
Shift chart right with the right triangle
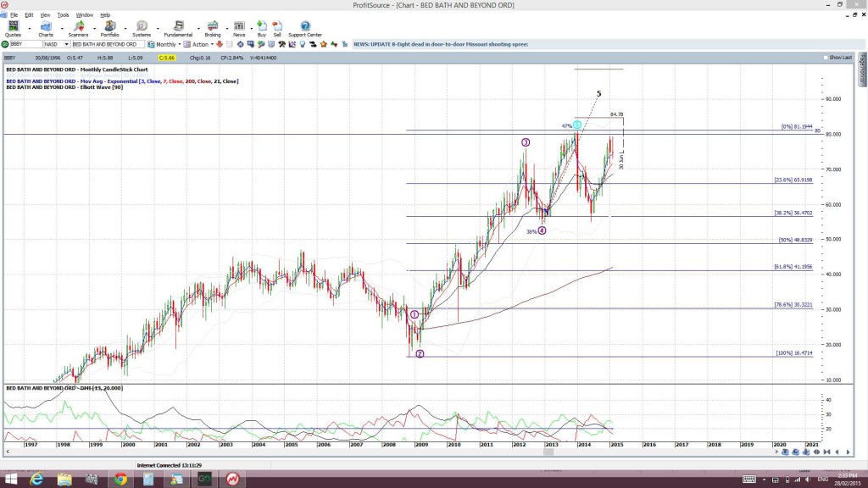pos(848,452)
